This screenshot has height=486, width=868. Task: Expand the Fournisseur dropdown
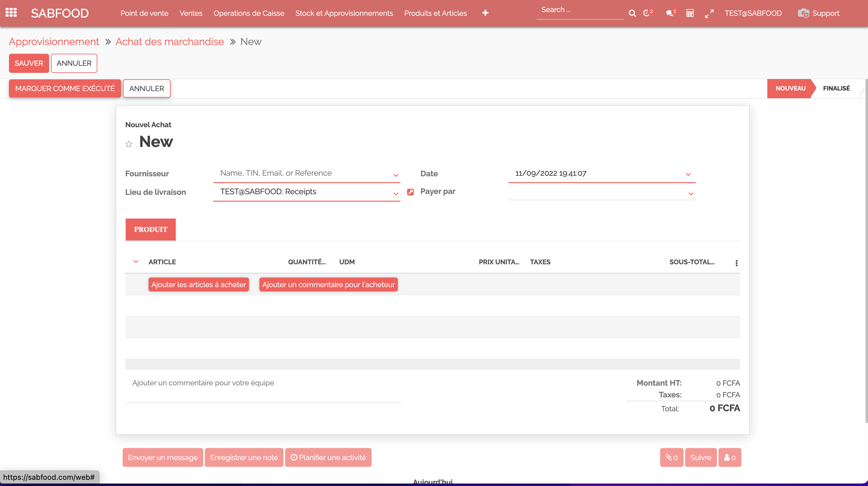tap(396, 175)
